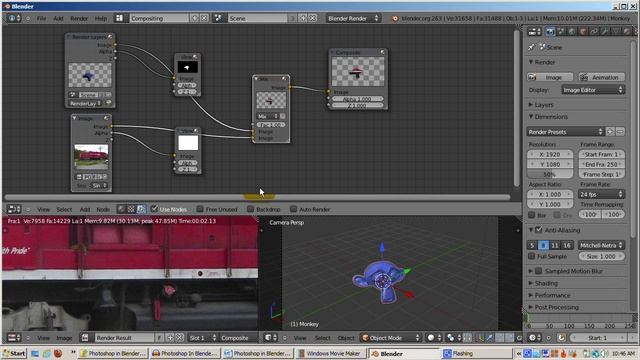Set anti-aliasing samples to 5

[532, 245]
